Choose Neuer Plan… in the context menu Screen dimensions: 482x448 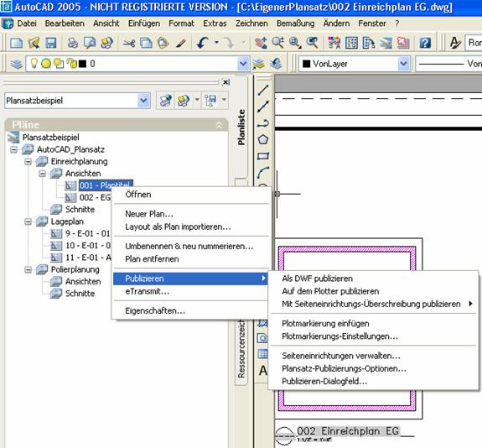tap(149, 214)
